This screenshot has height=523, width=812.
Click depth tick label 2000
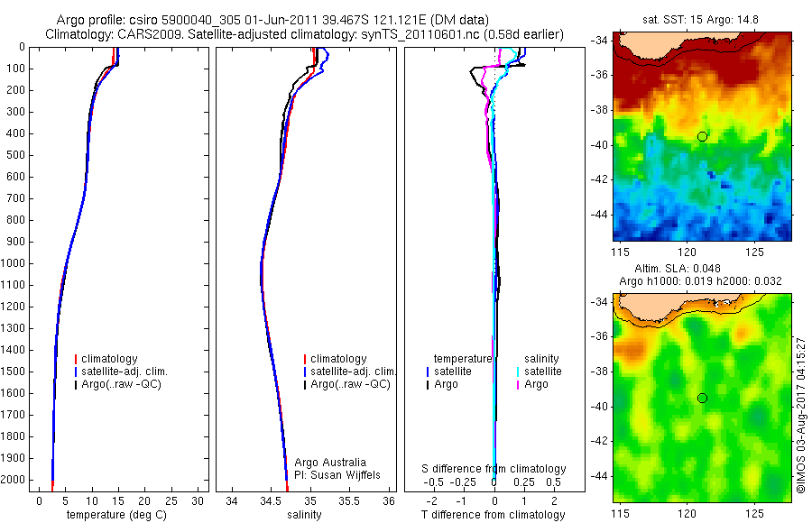14,480
